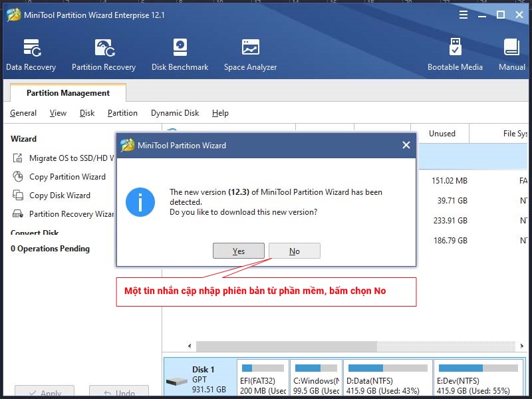Image resolution: width=532 pixels, height=399 pixels.
Task: Click the Copy Partition Wizard icon
Action: pos(18,177)
